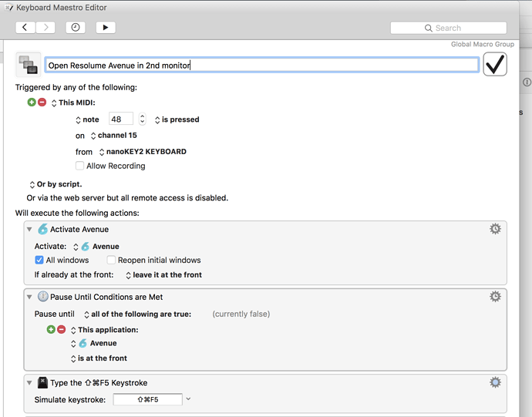Screen dimensions: 532x417
Task: Add a condition with green plus in Pause
Action: point(51,329)
